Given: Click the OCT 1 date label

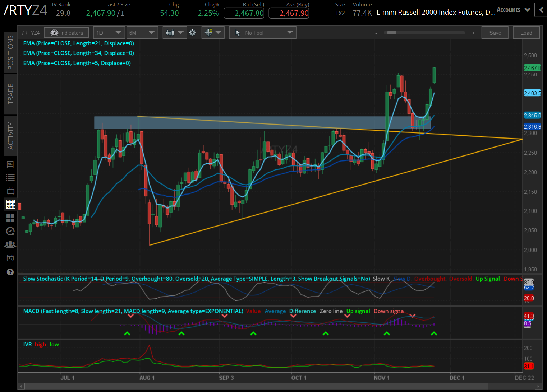Looking at the screenshot, I should click(299, 378).
